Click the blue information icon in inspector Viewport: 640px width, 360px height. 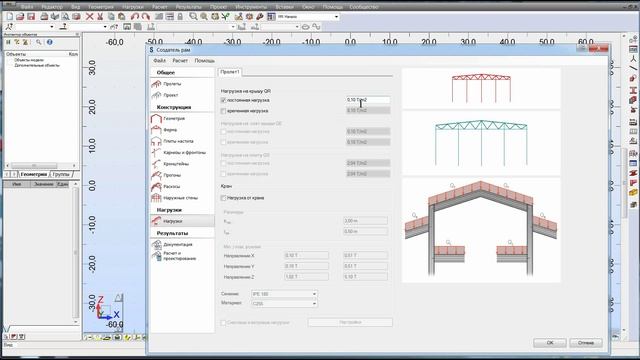point(49,42)
